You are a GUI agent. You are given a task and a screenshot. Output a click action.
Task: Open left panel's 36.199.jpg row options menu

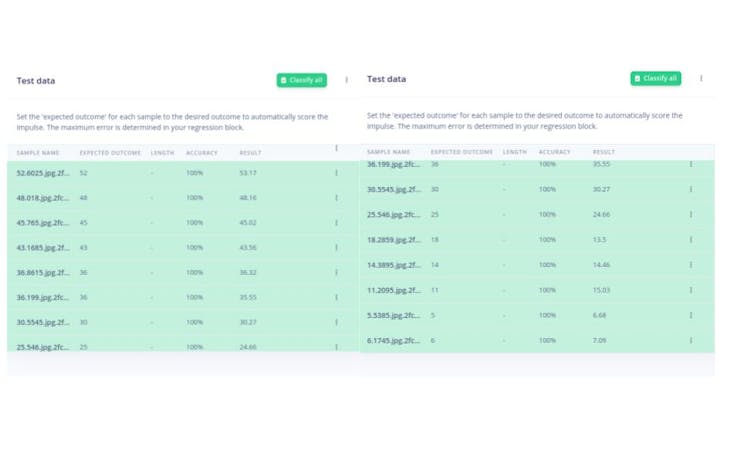(x=336, y=297)
